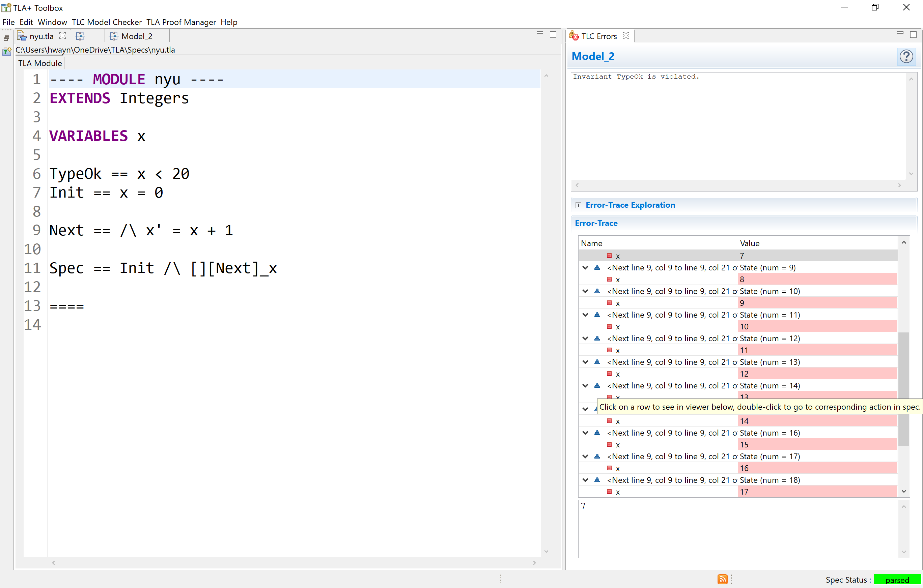
Task: Switch to the nyu.tla editor tab
Action: point(40,36)
